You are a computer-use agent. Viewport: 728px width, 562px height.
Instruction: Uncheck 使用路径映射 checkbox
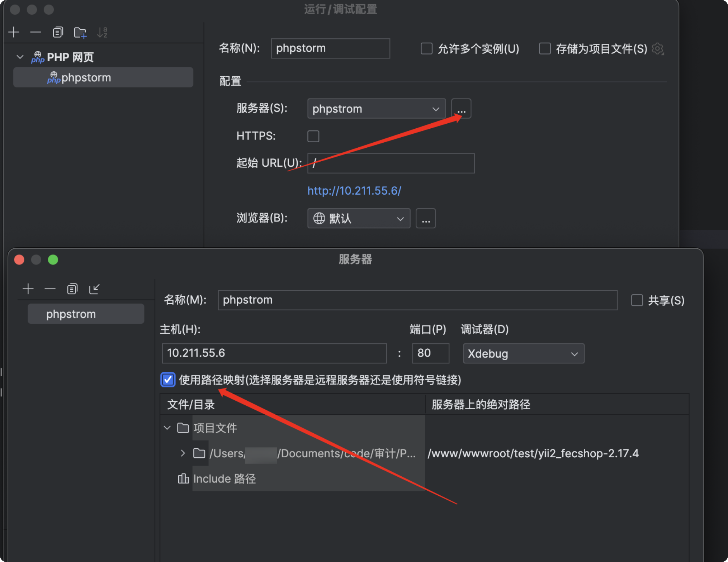tap(168, 380)
